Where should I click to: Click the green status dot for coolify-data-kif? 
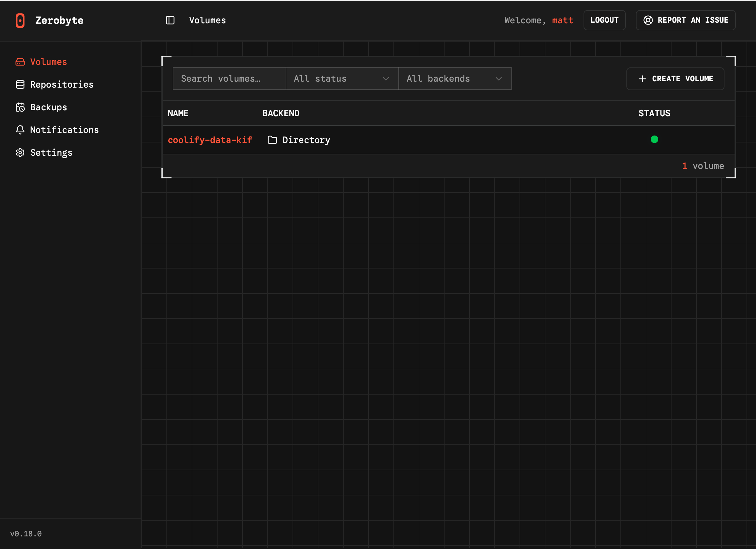click(x=655, y=140)
